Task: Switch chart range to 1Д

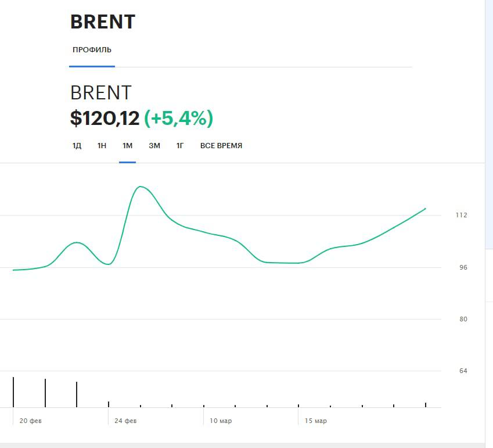Action: point(77,146)
